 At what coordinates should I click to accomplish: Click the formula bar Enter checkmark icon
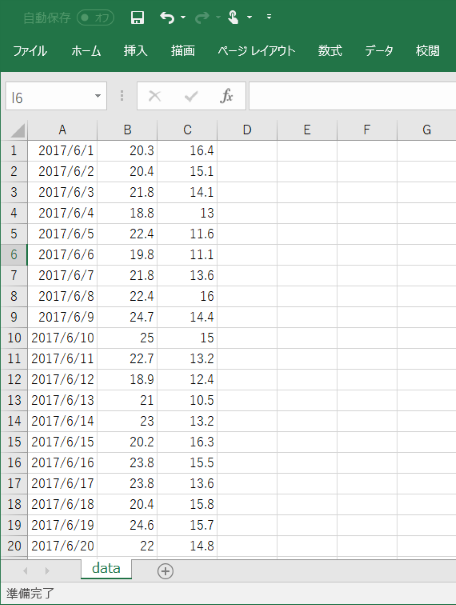tap(191, 96)
